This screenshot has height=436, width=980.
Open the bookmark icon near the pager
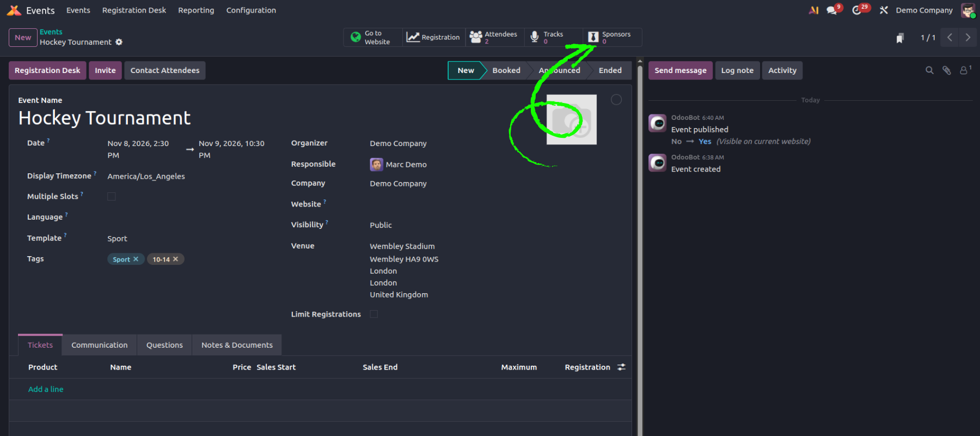(900, 38)
